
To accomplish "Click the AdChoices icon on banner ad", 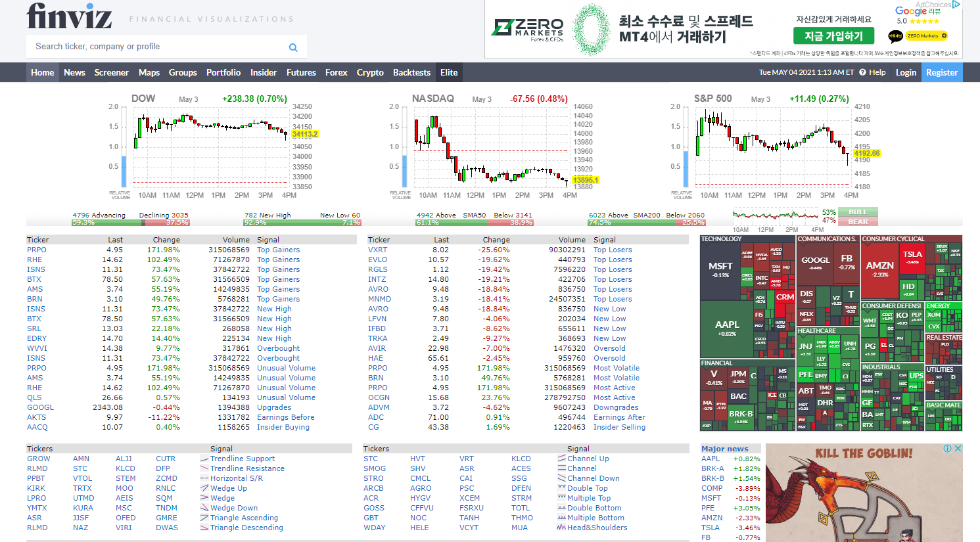I will [x=956, y=5].
